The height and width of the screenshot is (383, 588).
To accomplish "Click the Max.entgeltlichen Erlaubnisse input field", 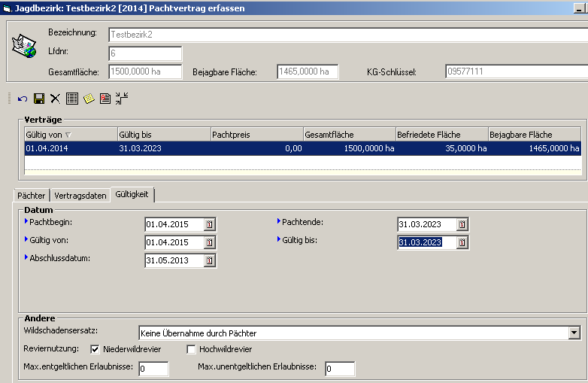I will click(x=153, y=369).
